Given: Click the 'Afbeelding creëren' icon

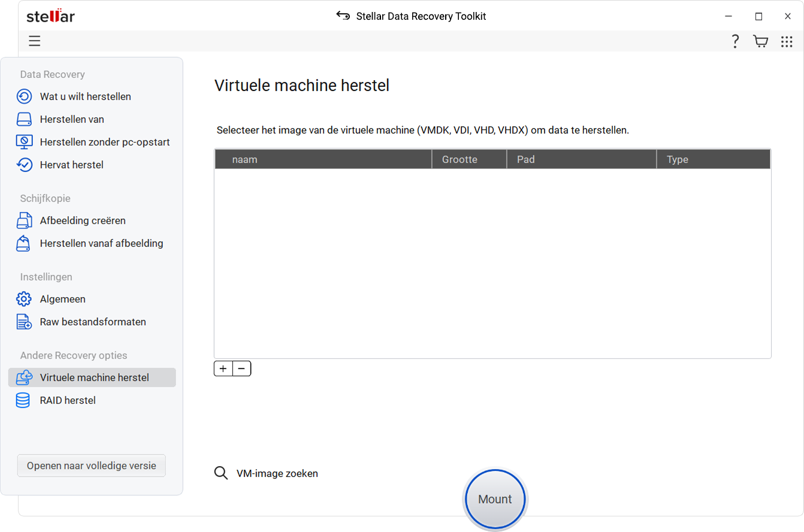Looking at the screenshot, I should click(23, 220).
